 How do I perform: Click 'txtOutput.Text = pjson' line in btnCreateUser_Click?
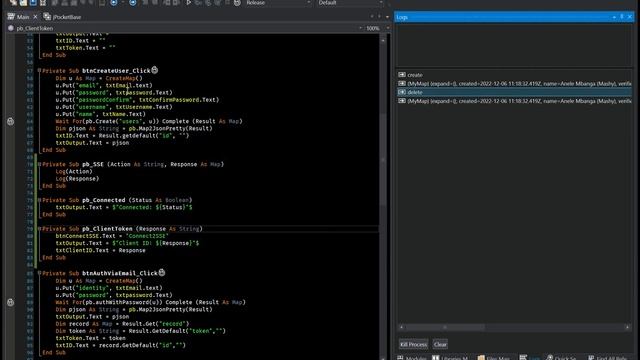coord(92,143)
